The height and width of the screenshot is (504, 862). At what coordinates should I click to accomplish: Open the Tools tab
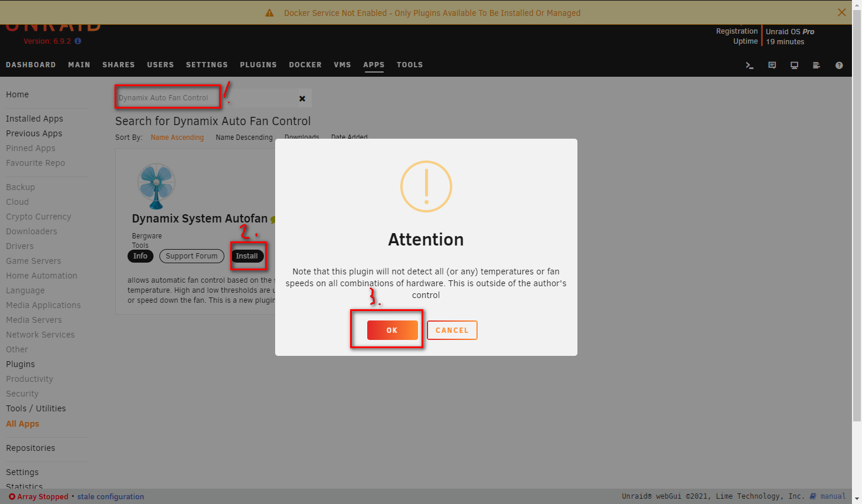(410, 65)
